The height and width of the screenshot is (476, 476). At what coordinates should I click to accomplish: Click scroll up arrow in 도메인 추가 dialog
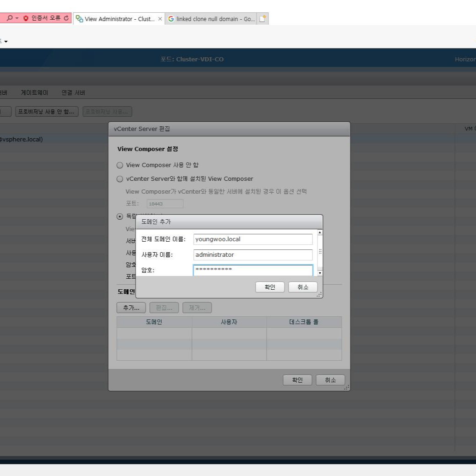pos(320,233)
